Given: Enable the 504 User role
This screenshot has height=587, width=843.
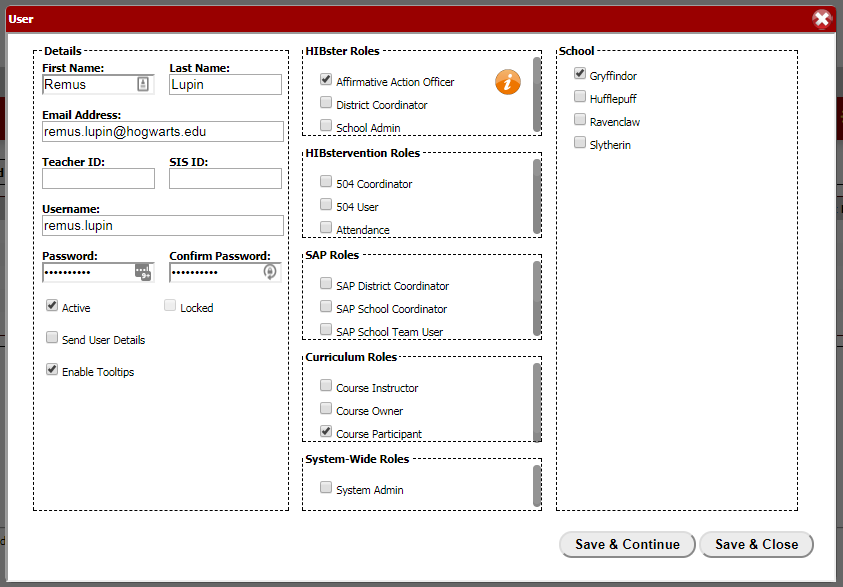Looking at the screenshot, I should click(326, 204).
